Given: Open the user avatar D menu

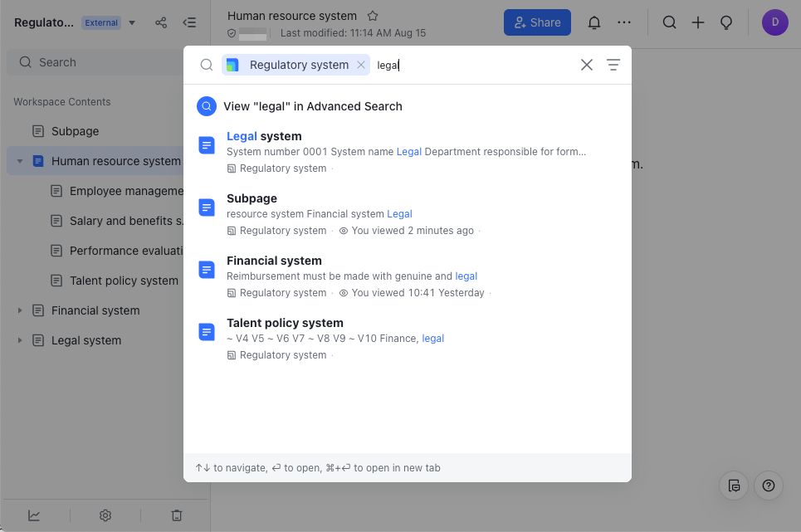Looking at the screenshot, I should 775,22.
